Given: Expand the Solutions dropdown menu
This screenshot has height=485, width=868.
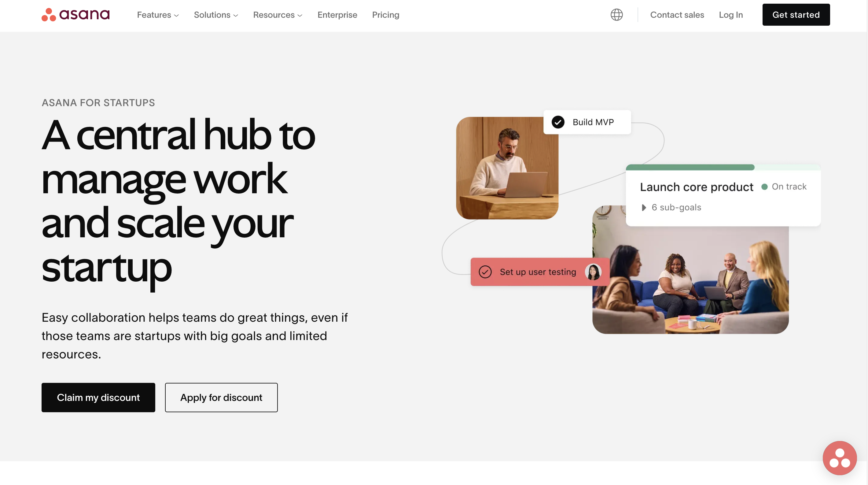Looking at the screenshot, I should [216, 14].
